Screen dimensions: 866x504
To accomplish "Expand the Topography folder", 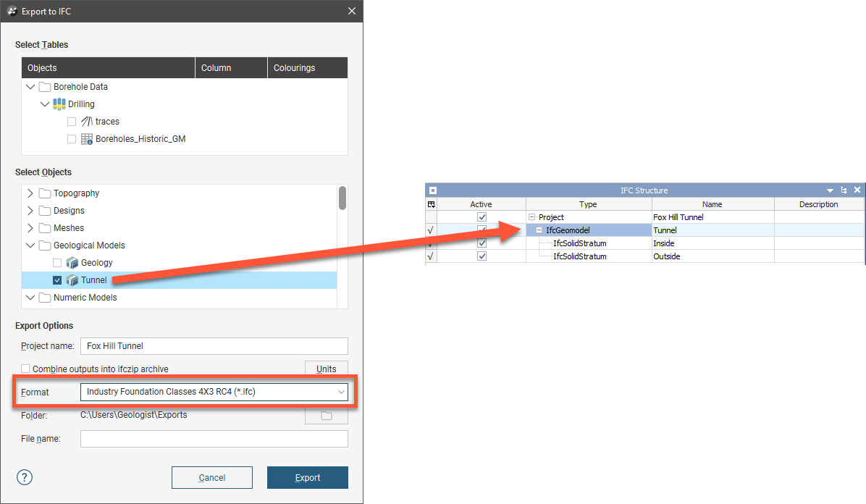I will coord(30,193).
